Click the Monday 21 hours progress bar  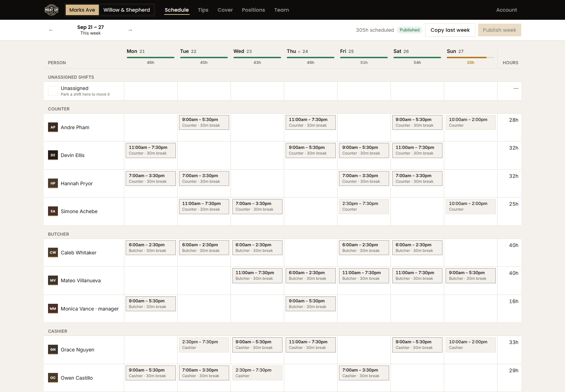point(150,58)
